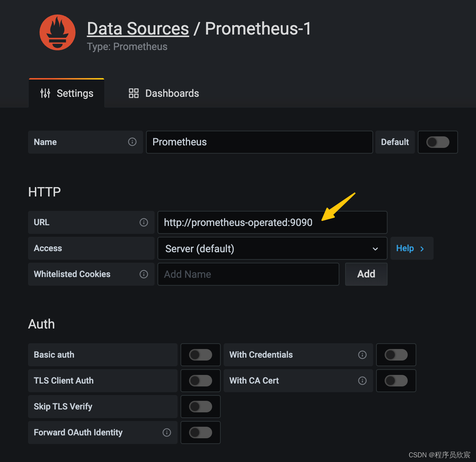
Task: Click the Prometheus-1 title text
Action: click(258, 29)
